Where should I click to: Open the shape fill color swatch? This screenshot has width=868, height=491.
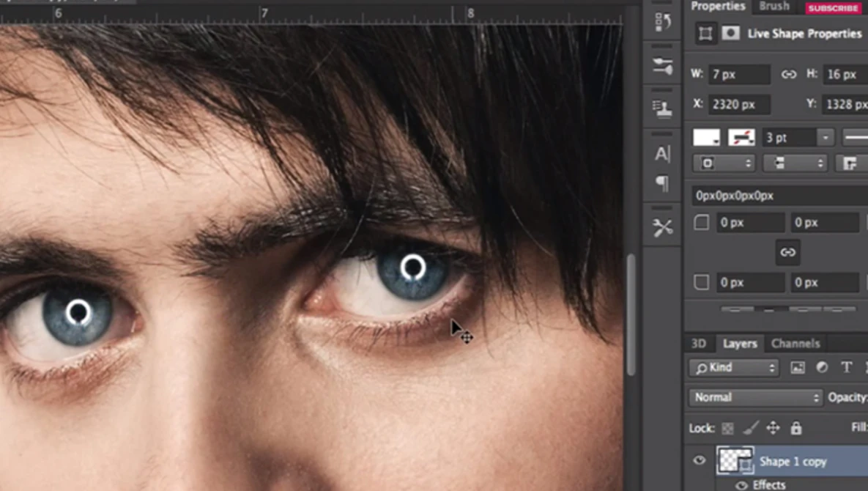coord(706,138)
